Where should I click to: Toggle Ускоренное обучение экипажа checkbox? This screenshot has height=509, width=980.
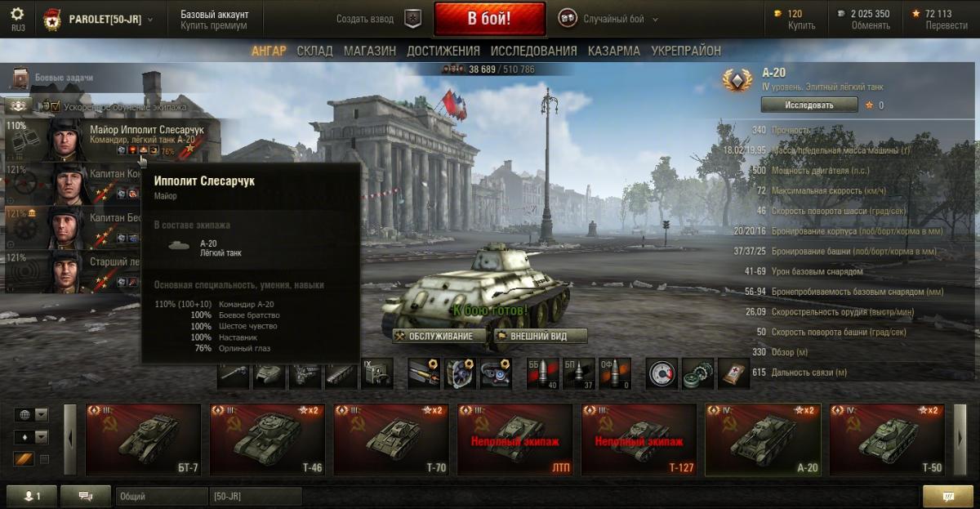coord(56,106)
